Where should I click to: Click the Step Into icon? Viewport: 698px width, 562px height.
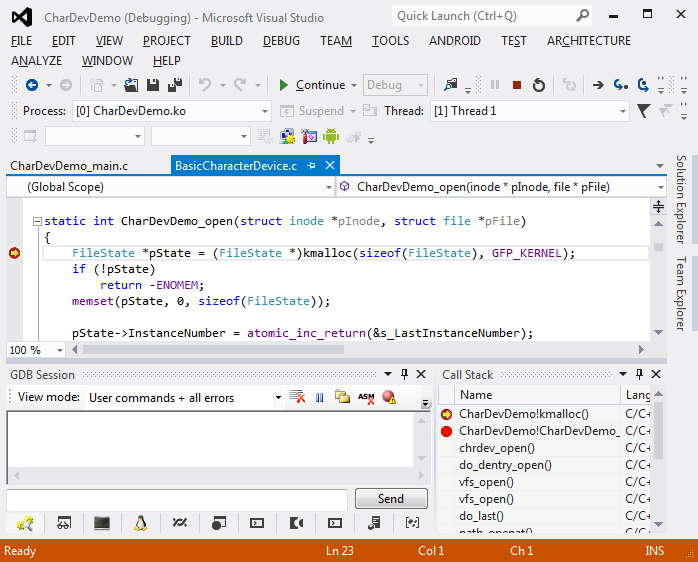click(x=621, y=85)
